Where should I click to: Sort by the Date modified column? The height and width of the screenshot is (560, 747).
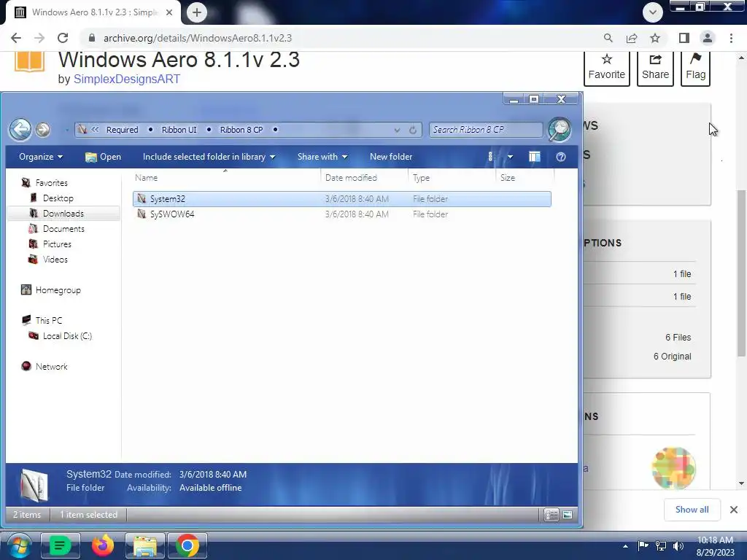tap(351, 178)
